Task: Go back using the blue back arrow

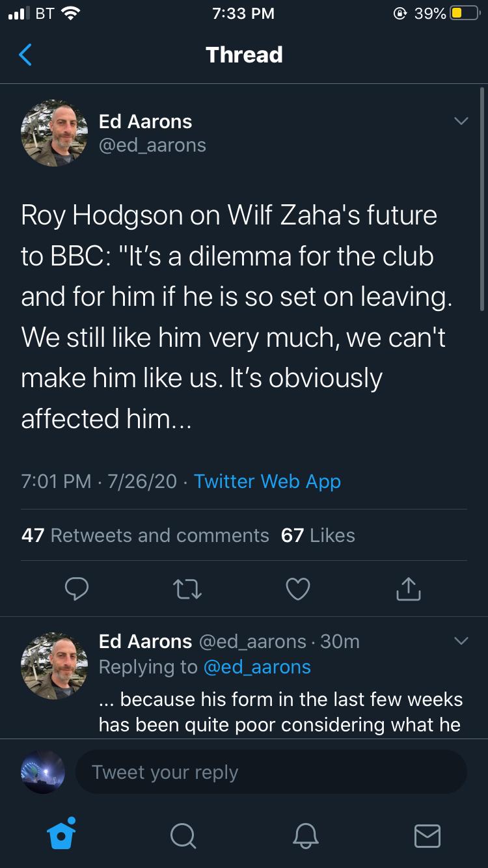Action: click(x=25, y=55)
